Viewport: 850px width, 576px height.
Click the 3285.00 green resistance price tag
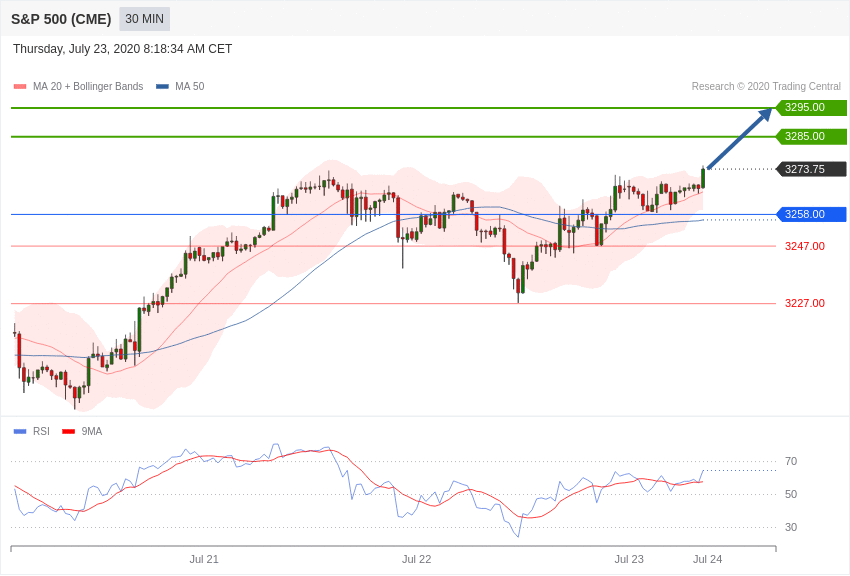point(810,137)
